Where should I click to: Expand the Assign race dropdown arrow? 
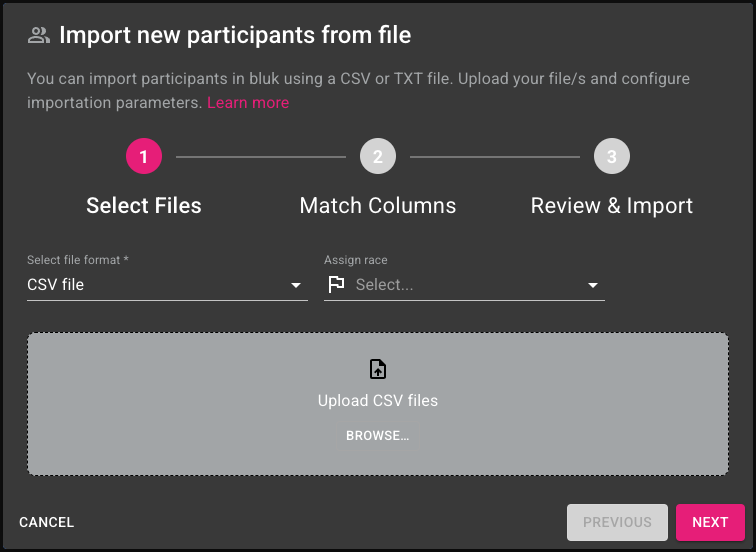point(593,286)
